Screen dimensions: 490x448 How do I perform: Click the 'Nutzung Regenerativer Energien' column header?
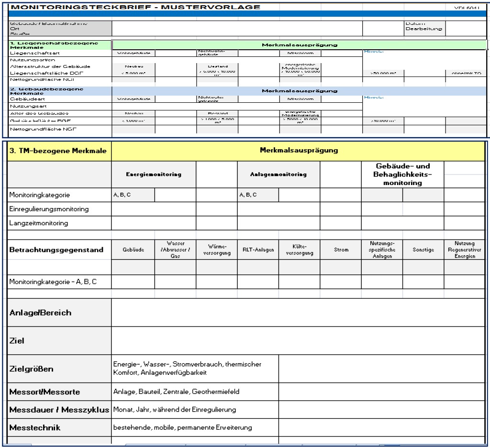tap(464, 249)
